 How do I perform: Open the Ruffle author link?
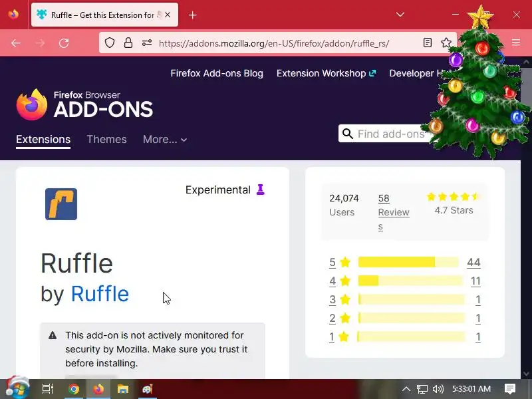(x=100, y=294)
